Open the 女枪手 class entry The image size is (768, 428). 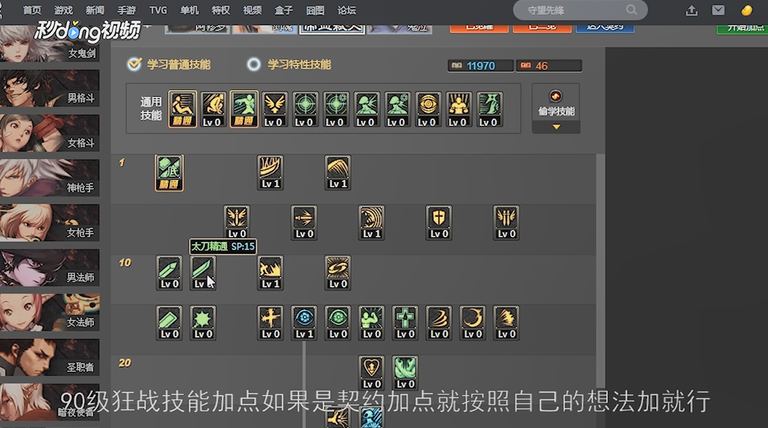click(x=49, y=223)
